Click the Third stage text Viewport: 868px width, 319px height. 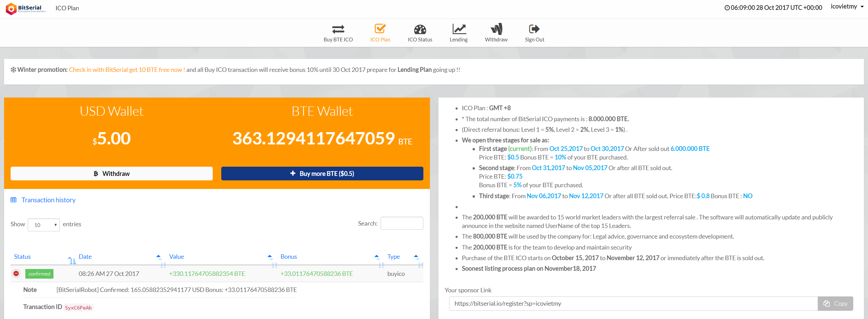(494, 196)
